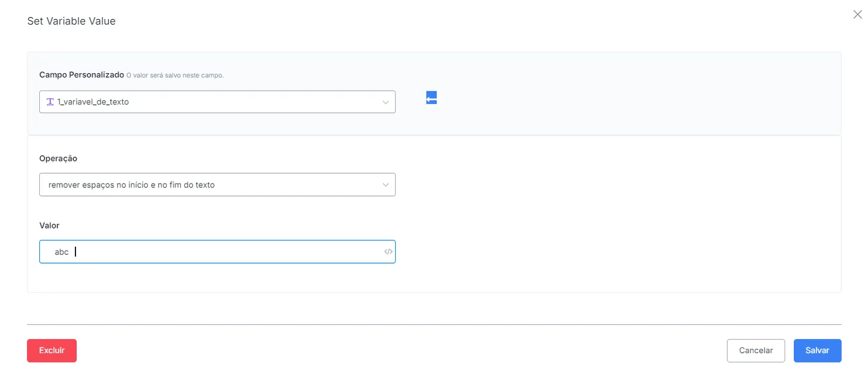Expand the Operação dropdown chevron

[x=386, y=184]
